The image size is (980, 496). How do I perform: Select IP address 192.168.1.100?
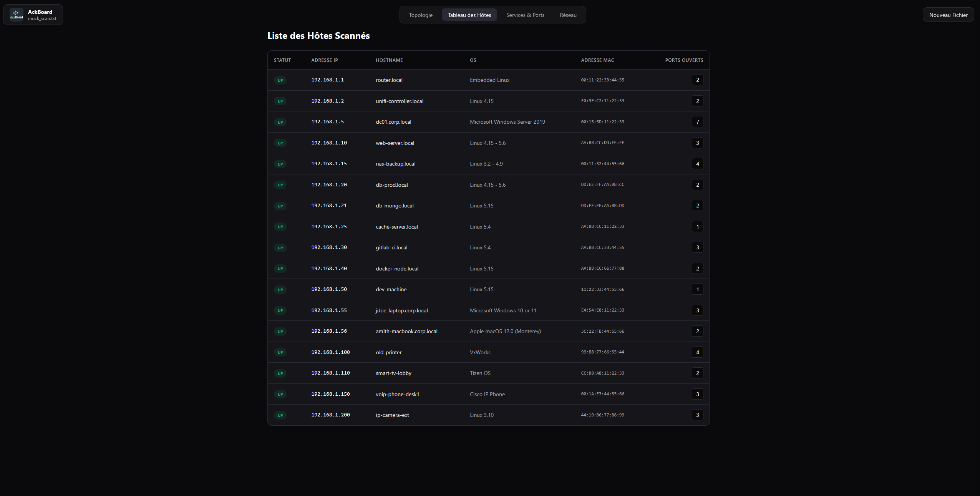[330, 352]
